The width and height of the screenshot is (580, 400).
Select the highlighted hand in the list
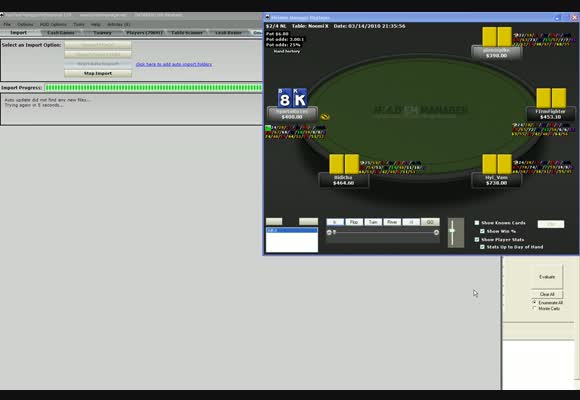pos(292,230)
